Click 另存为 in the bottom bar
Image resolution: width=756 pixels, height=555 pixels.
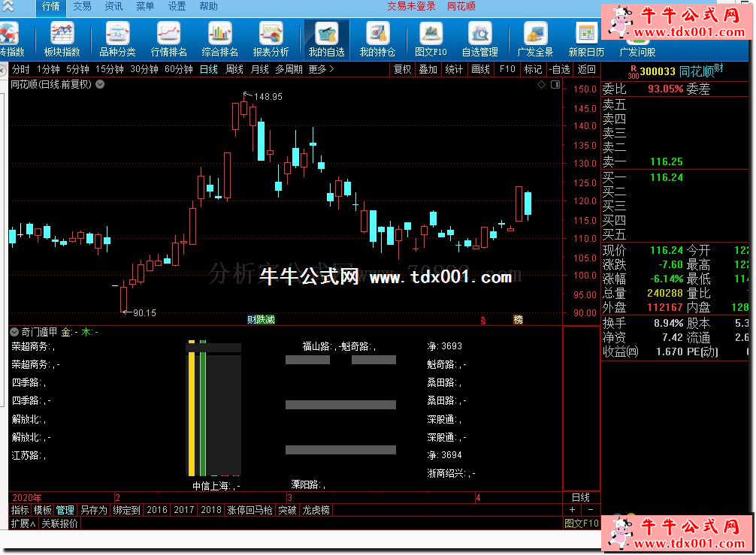pos(93,510)
